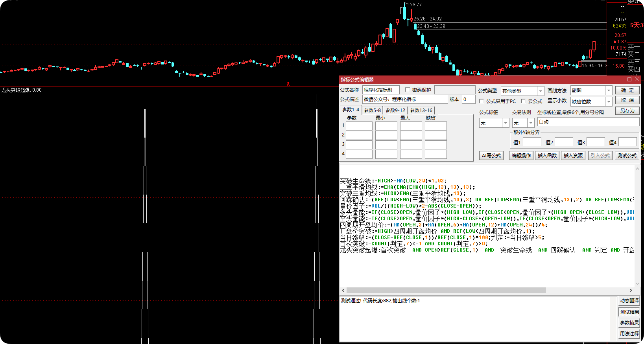This screenshot has height=344, width=644.
Task: Click the 值1 input box
Action: (532, 142)
